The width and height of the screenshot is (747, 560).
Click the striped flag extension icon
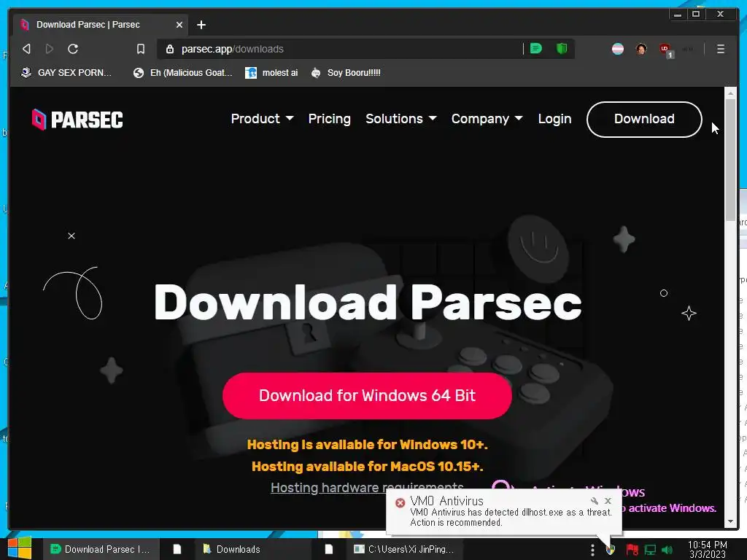click(618, 49)
